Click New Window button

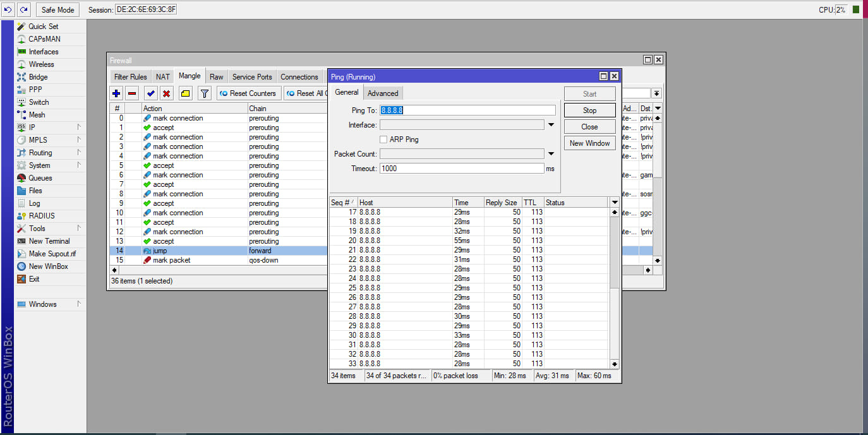point(589,143)
